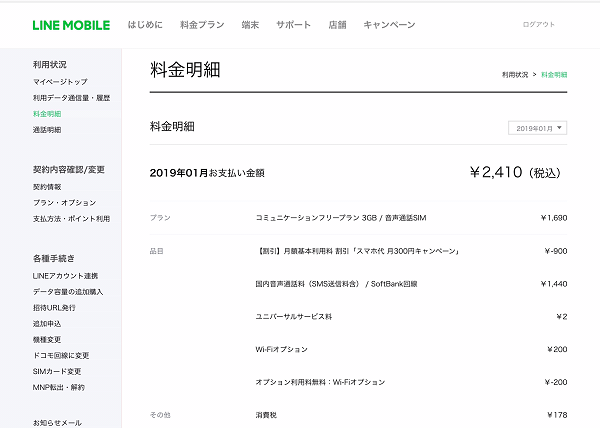Click the ¥-900 discount amount
This screenshot has height=428, width=600.
[556, 251]
